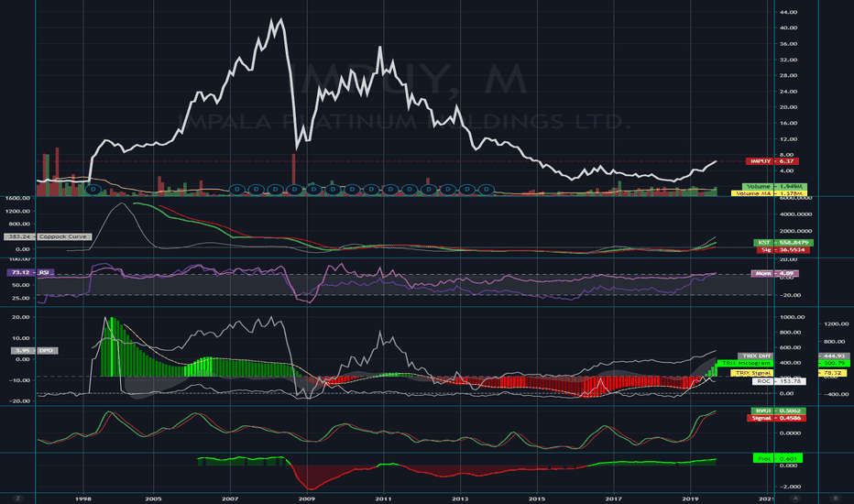The height and width of the screenshot is (504, 854).
Task: Click the yellow Volume MA label
Action: (x=769, y=193)
